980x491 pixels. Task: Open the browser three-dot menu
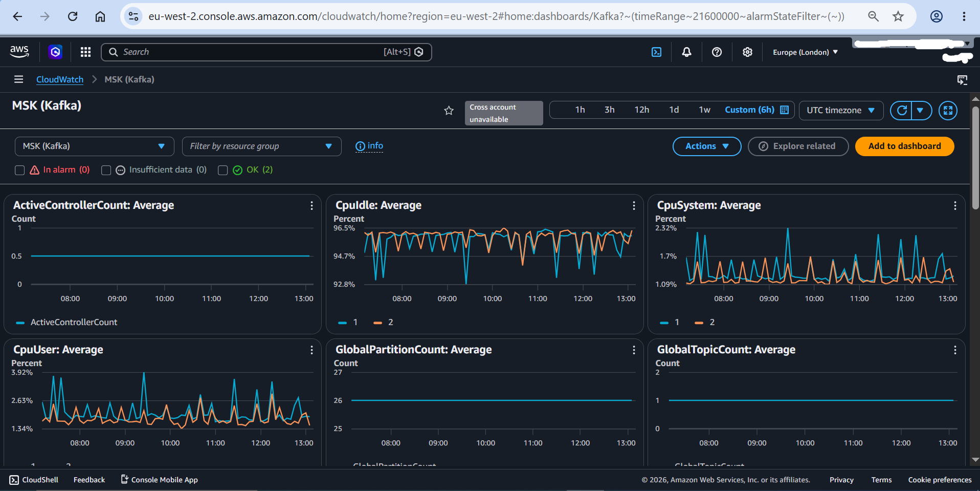964,16
